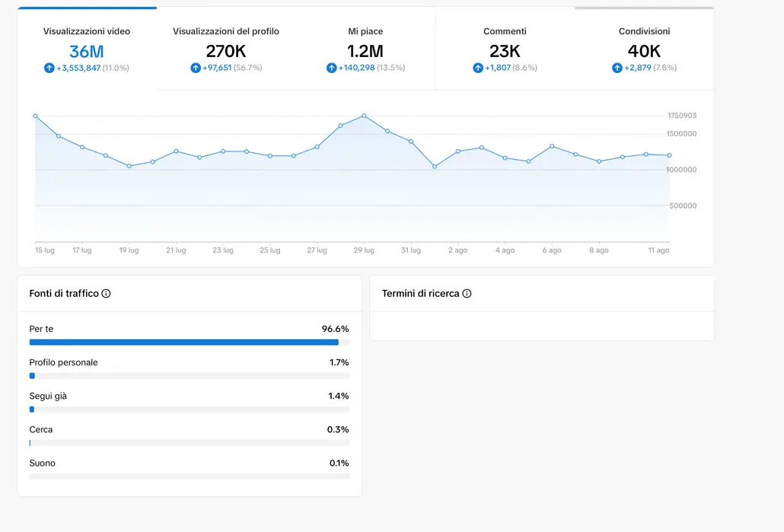
Task: Pick the chart data point for 11 ago
Action: click(x=670, y=155)
